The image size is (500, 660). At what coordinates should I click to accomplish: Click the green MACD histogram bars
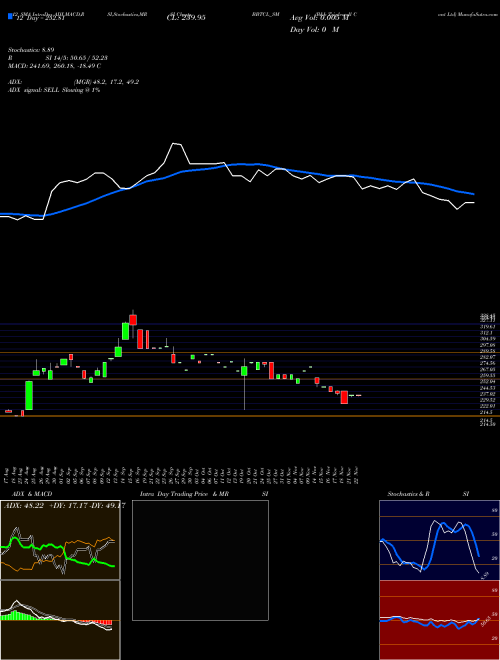tap(15, 615)
